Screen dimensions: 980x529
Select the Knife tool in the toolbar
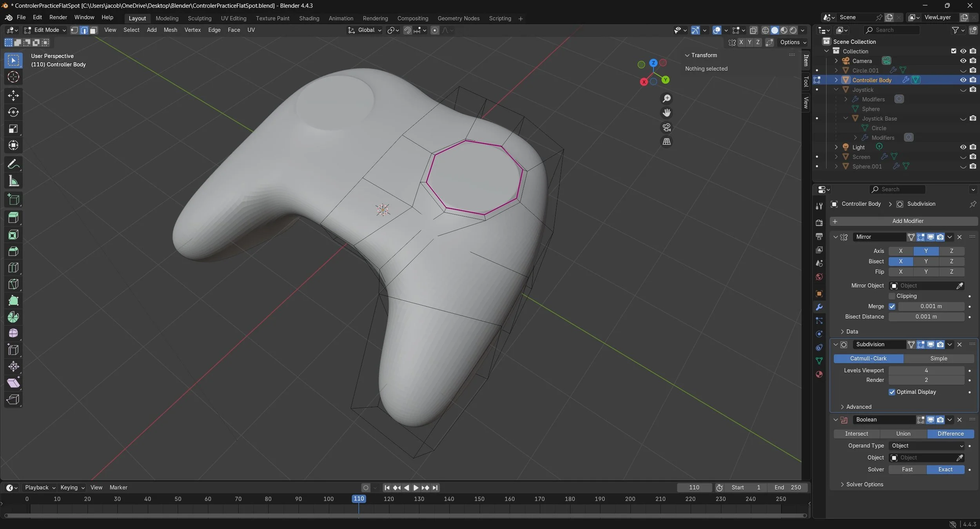13,284
